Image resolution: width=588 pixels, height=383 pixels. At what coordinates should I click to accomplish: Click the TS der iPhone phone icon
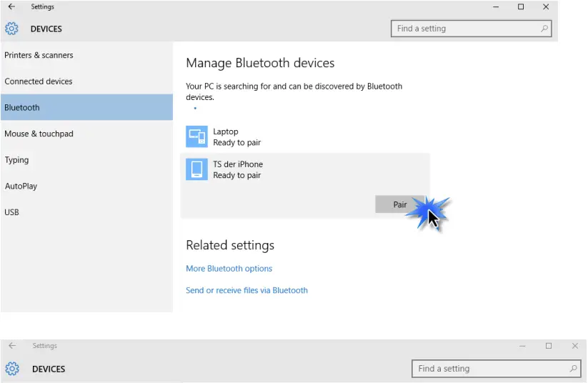[196, 169]
